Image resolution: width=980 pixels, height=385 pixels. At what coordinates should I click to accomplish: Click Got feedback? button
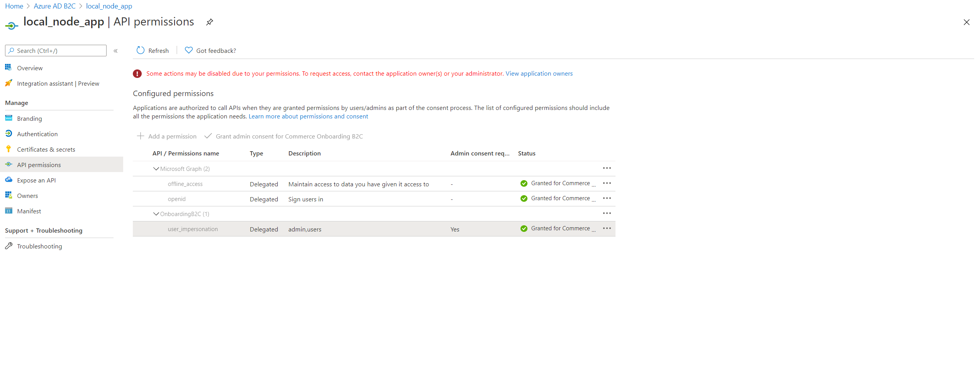[210, 51]
